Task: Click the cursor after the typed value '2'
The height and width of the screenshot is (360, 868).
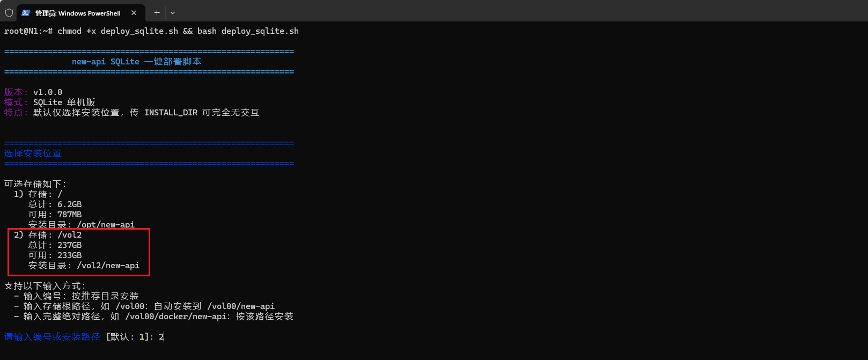Action: tap(163, 336)
